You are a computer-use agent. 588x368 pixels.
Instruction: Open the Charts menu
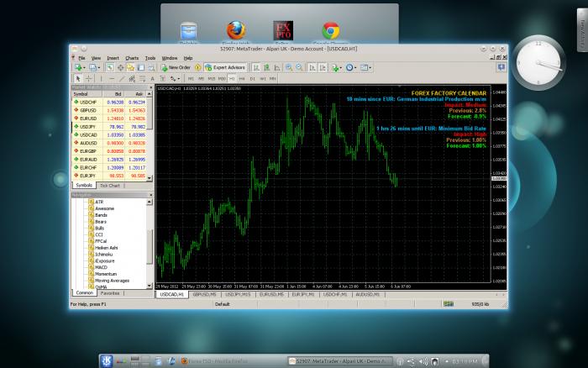pos(132,58)
